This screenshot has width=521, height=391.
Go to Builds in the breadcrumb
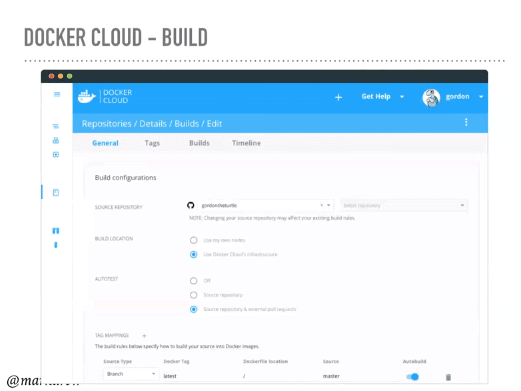(187, 124)
